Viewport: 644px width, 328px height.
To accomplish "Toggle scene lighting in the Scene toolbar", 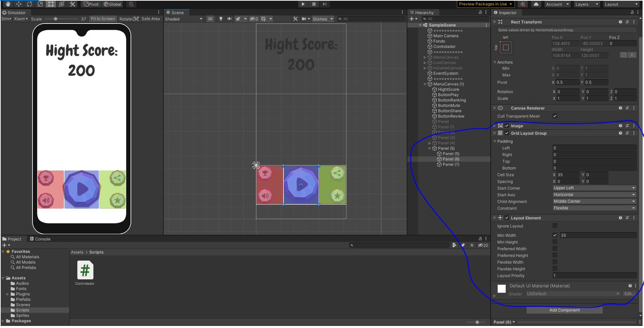I will 221,19.
